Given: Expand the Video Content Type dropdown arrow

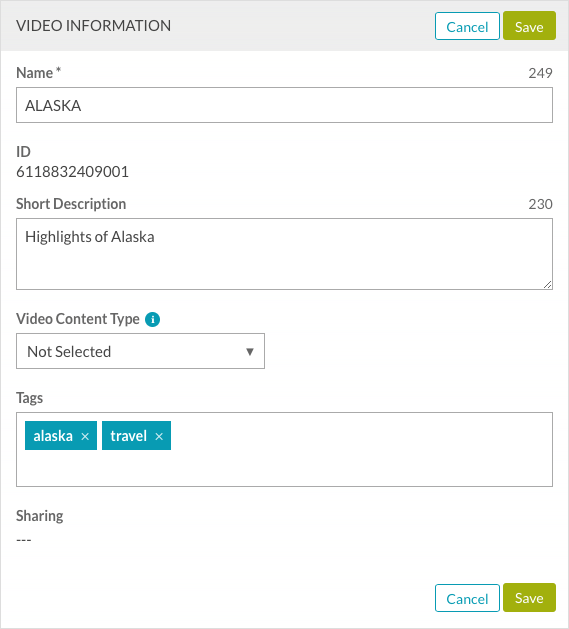Looking at the screenshot, I should 250,351.
